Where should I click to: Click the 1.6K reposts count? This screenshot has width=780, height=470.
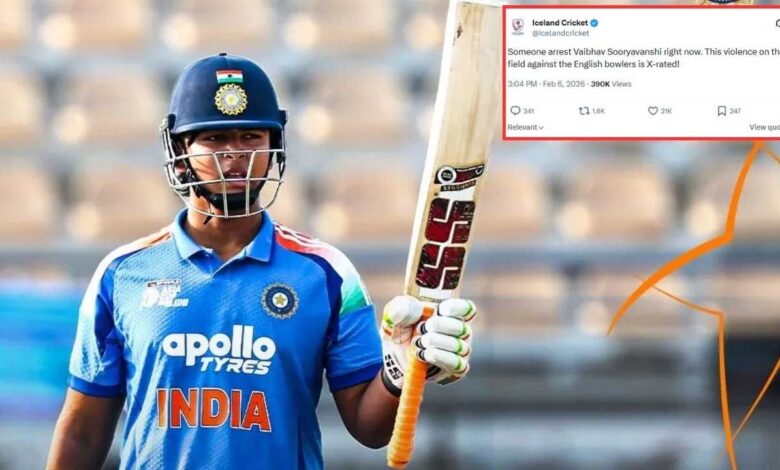coord(598,111)
